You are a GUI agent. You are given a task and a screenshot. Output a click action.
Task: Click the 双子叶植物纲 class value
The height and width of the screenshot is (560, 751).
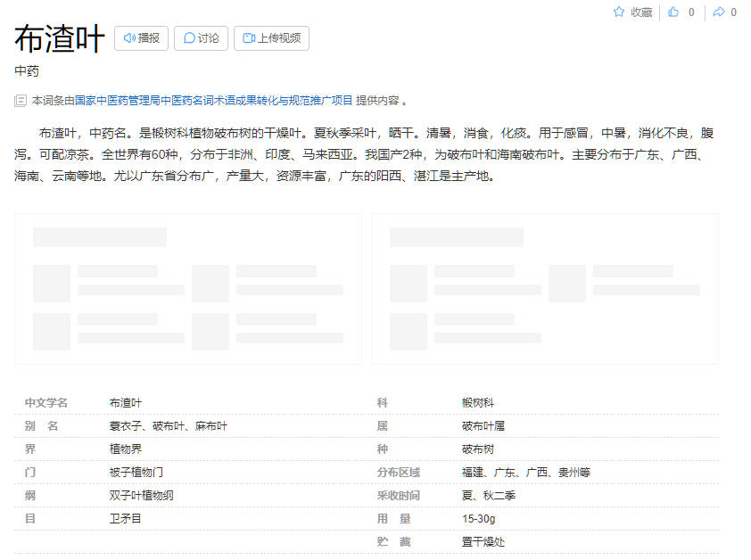point(142,495)
